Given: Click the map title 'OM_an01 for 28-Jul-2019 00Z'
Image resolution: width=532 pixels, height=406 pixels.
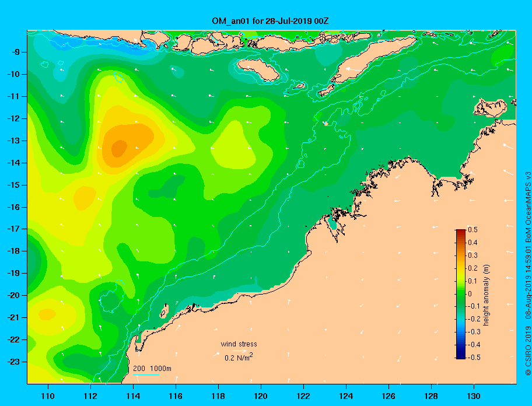Looking at the screenshot, I should click(270, 21).
